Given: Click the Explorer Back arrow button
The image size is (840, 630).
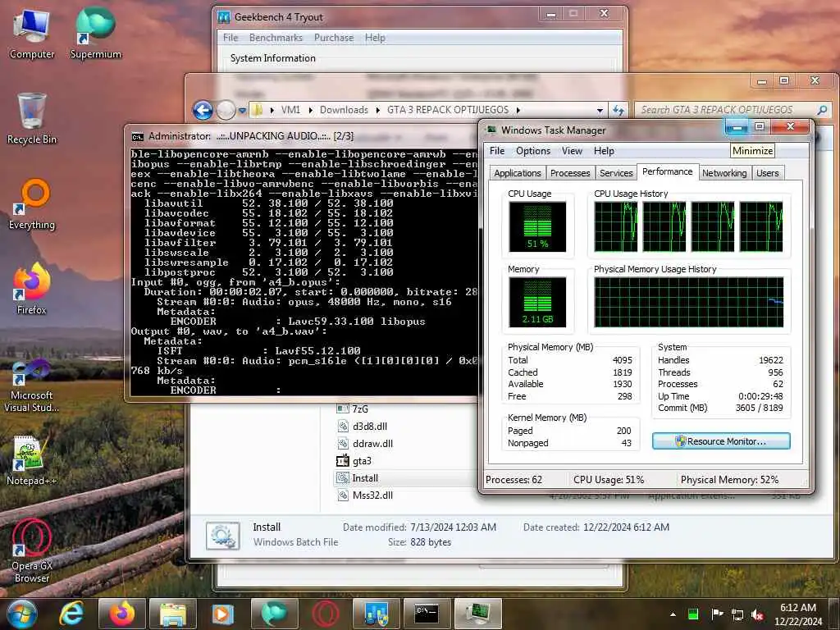Looking at the screenshot, I should (203, 111).
